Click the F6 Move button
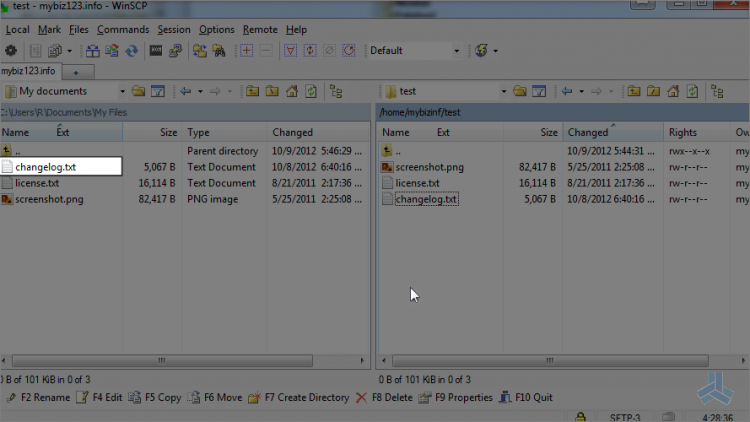The width and height of the screenshot is (750, 422). click(x=215, y=398)
